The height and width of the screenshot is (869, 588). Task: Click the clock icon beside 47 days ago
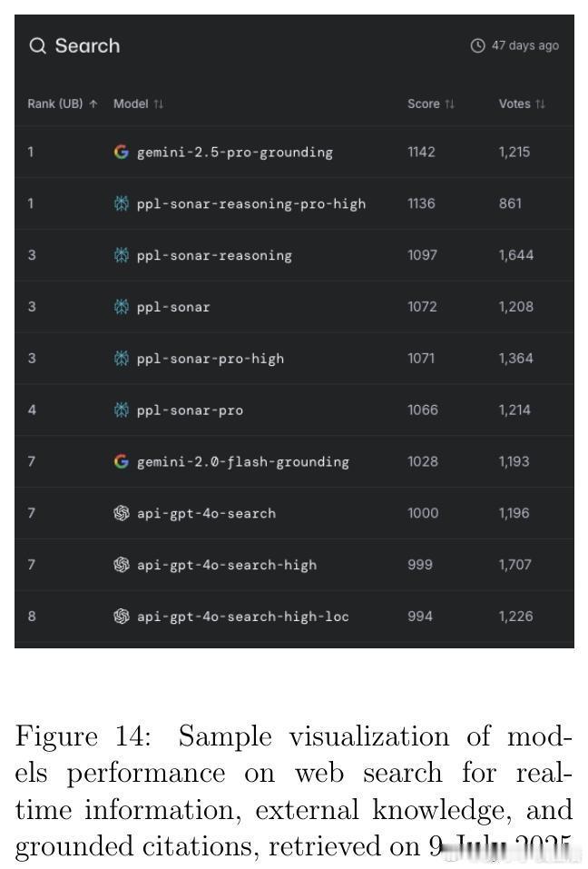click(477, 45)
